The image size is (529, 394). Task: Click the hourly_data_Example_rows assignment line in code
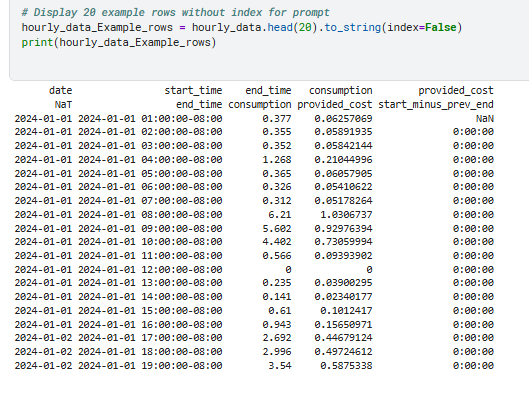click(x=242, y=27)
